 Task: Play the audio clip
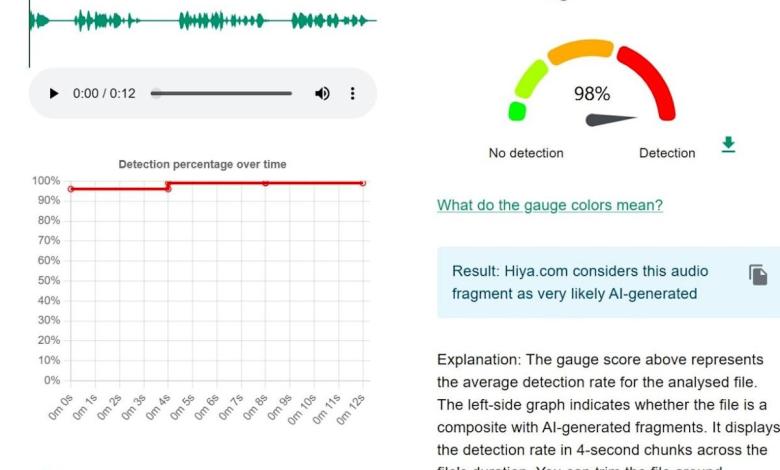click(54, 94)
